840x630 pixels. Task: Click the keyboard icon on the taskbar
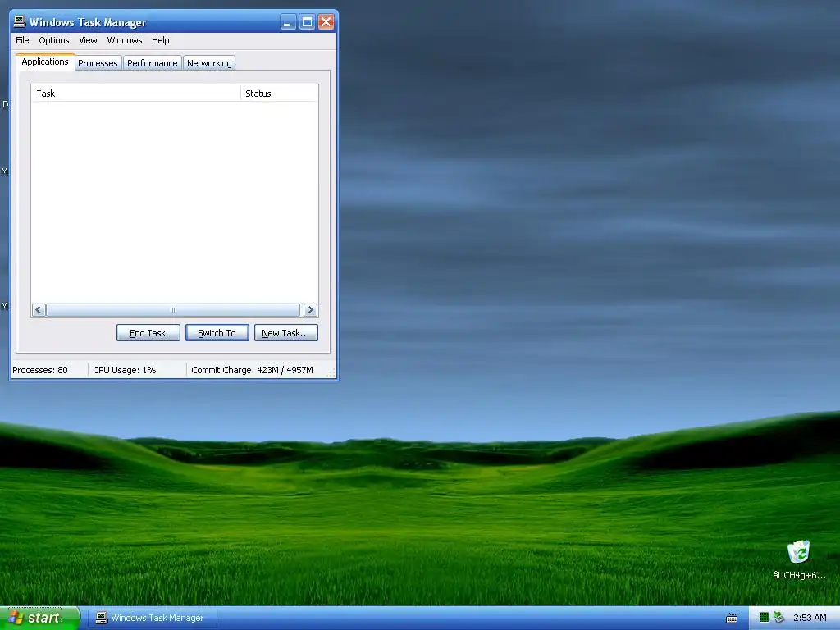tap(731, 619)
